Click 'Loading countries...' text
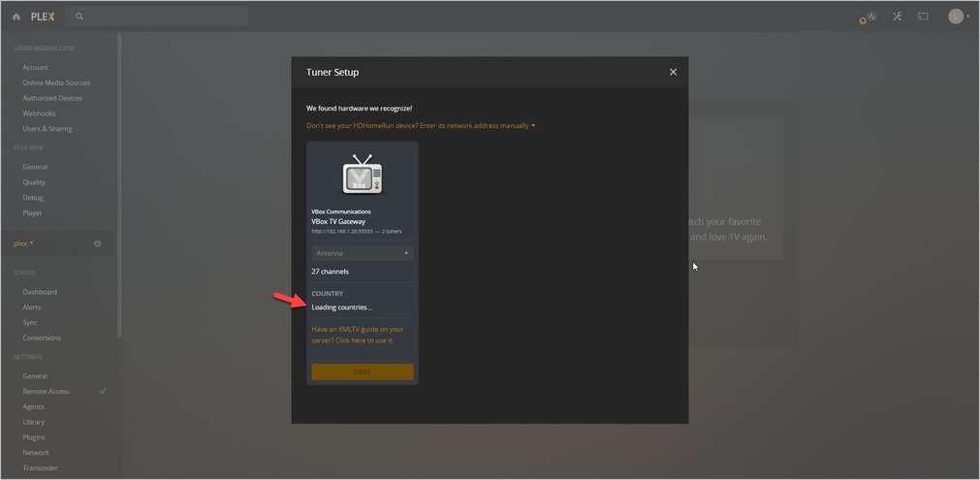Image resolution: width=980 pixels, height=480 pixels. (x=342, y=307)
